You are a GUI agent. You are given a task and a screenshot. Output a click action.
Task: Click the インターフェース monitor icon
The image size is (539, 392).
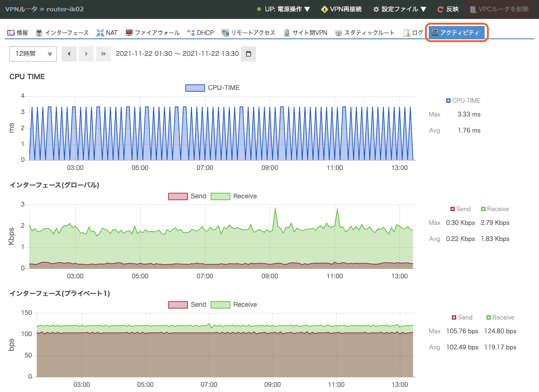coord(39,33)
